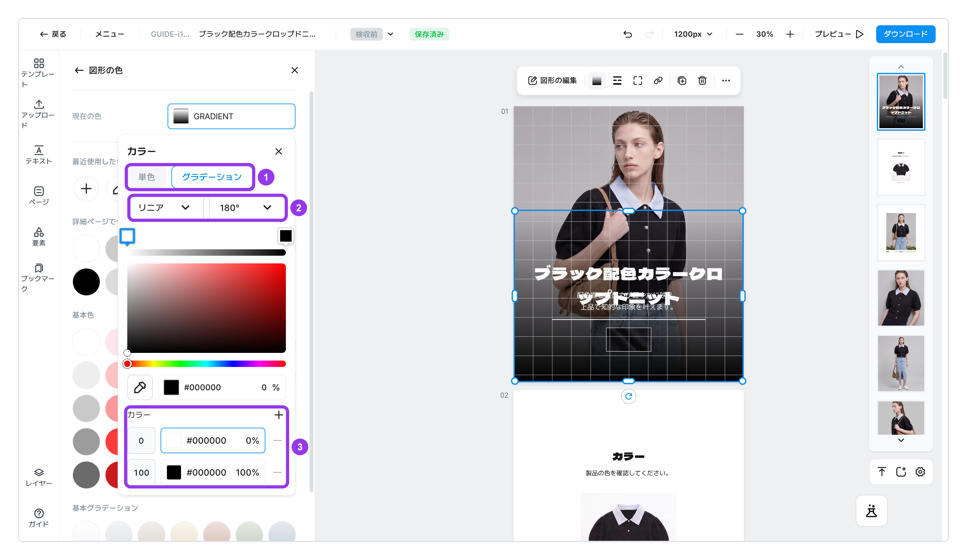967x560 pixels.
Task: Switch to the 単色 solid color tab
Action: click(146, 177)
